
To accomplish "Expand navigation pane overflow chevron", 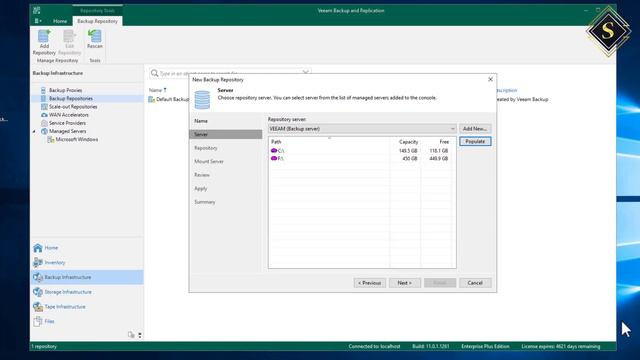I will click(140, 335).
